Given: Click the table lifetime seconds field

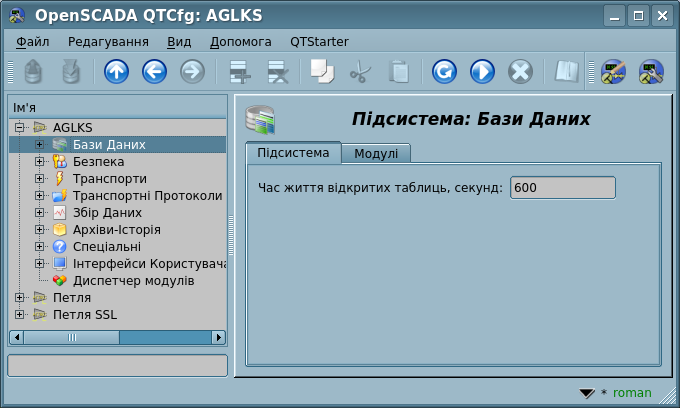Looking at the screenshot, I should [561, 188].
